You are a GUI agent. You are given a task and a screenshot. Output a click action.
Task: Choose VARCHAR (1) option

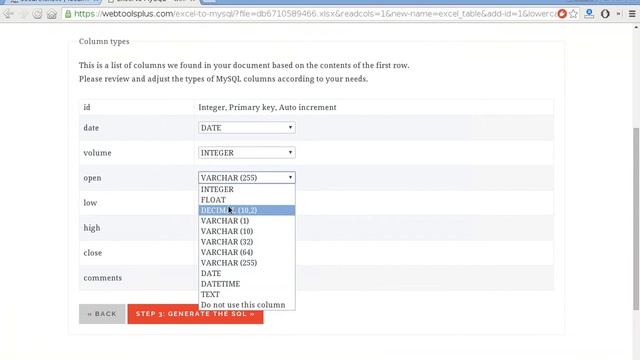point(247,221)
